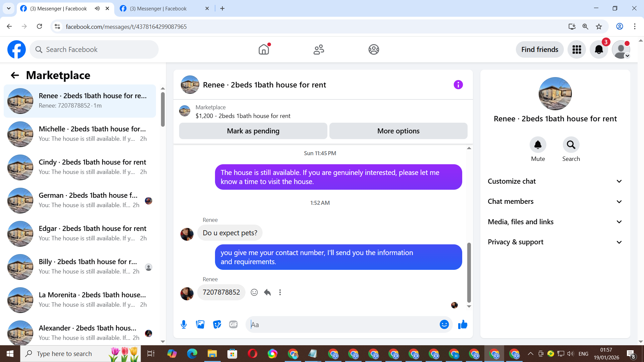Open La Morenita conversation in chat list
The width and height of the screenshot is (644, 362).
click(80, 300)
